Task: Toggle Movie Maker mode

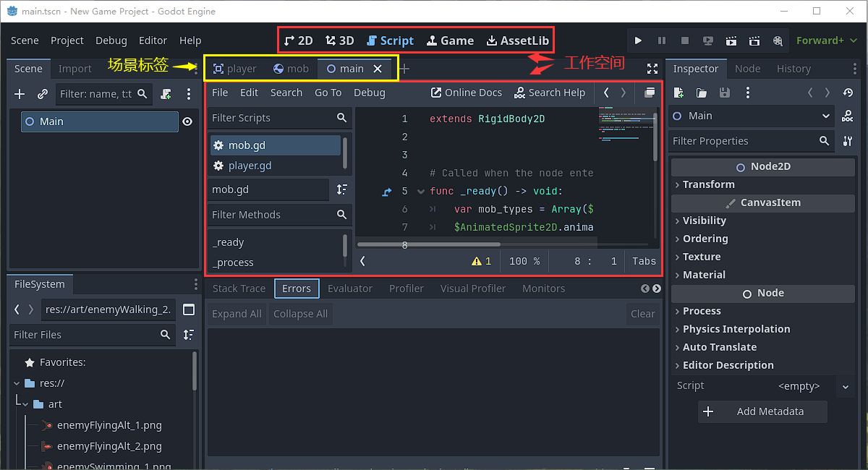Action: 777,40
